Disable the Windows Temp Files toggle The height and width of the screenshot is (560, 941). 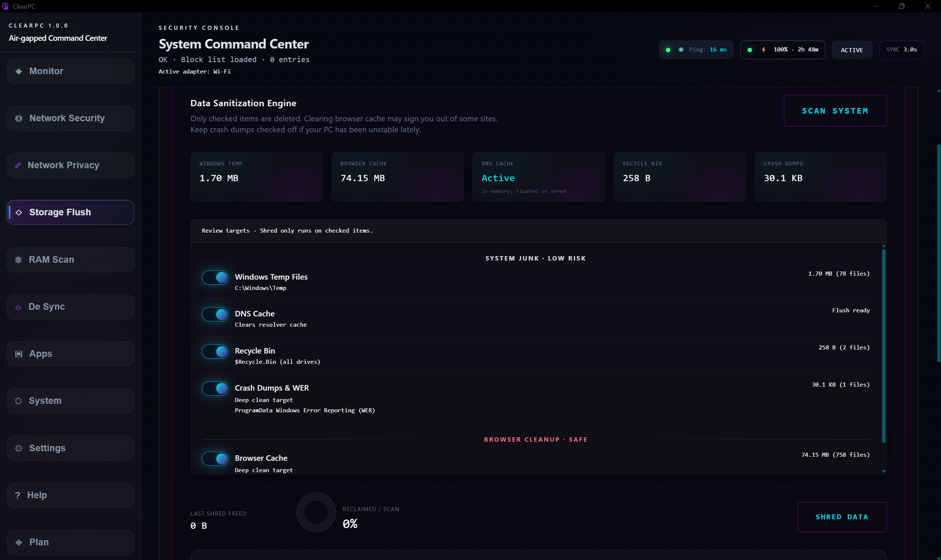[215, 277]
